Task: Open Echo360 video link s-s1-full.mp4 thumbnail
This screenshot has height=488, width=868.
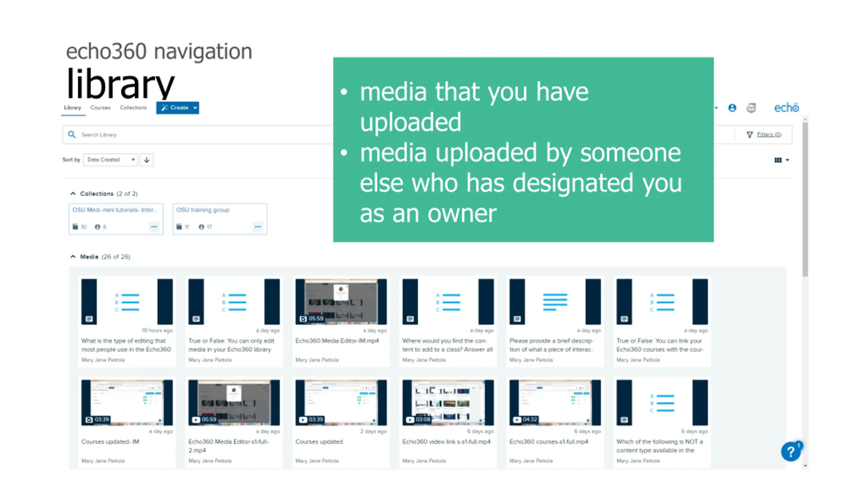Action: (x=448, y=403)
